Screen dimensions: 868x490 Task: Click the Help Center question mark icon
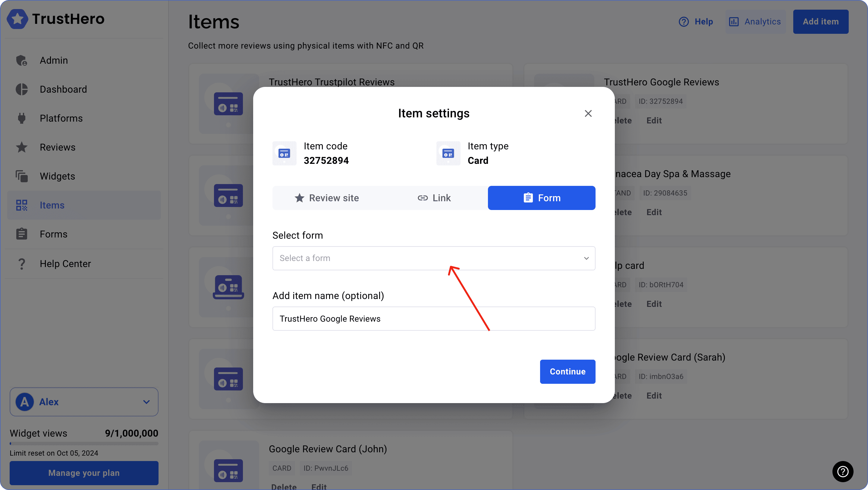point(22,264)
